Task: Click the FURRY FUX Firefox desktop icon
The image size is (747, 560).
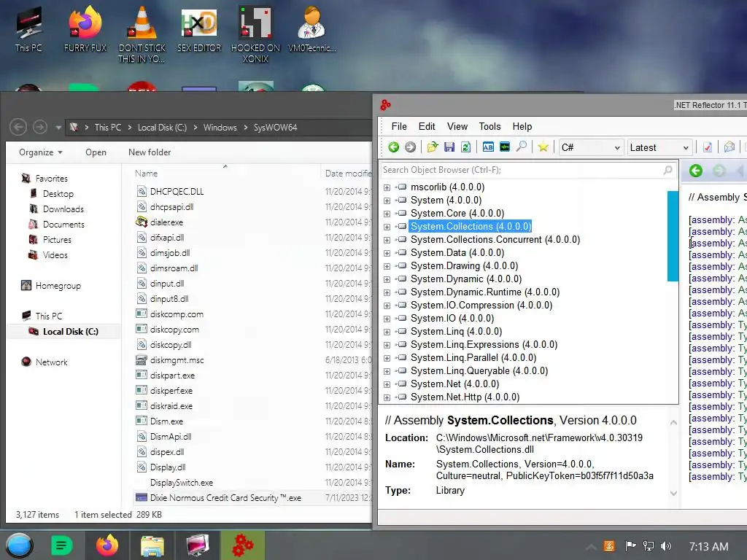Action: coord(85,29)
